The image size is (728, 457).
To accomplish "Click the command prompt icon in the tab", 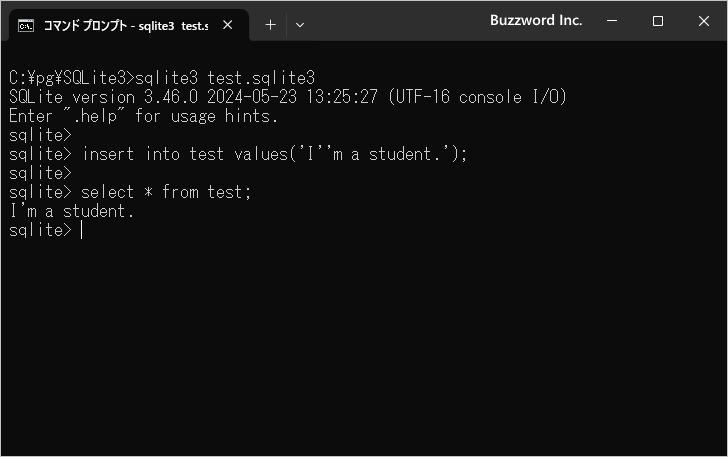I will [26, 26].
